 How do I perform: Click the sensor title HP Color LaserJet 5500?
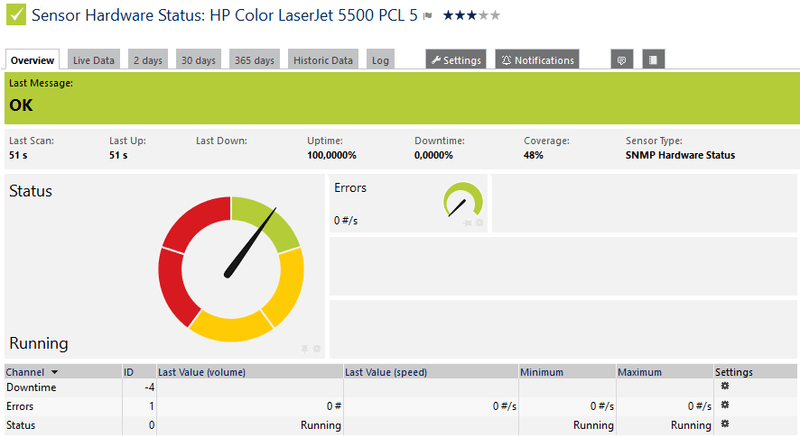coord(224,15)
